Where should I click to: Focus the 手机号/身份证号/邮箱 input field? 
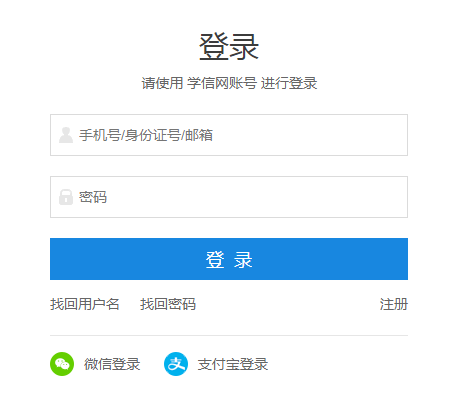click(229, 135)
